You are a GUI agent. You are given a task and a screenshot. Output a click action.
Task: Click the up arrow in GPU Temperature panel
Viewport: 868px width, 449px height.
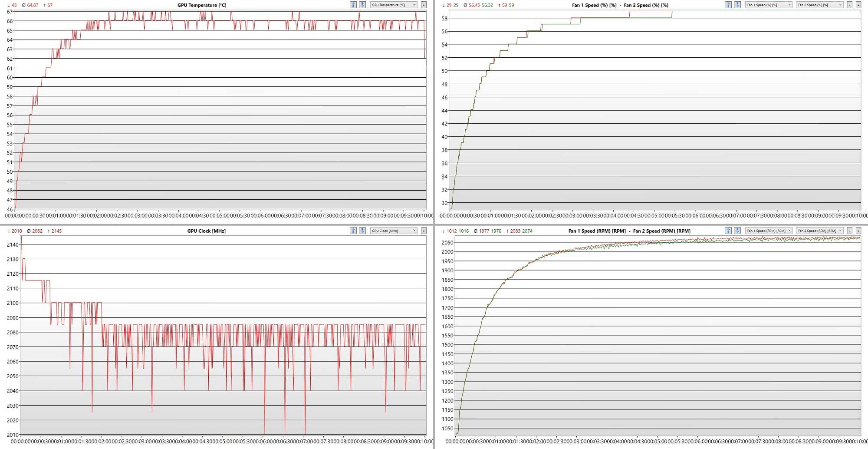353,5
